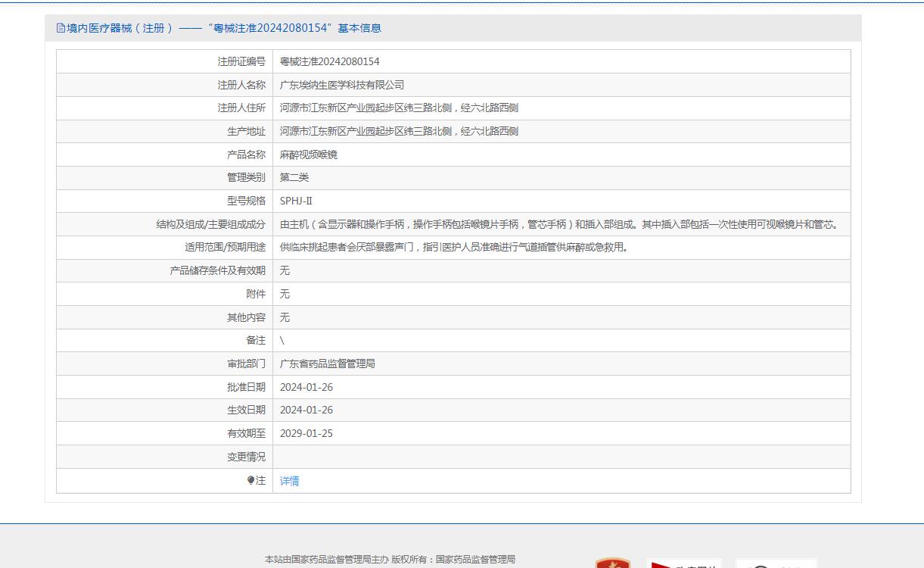Click the 管理类别 row label

(x=246, y=177)
